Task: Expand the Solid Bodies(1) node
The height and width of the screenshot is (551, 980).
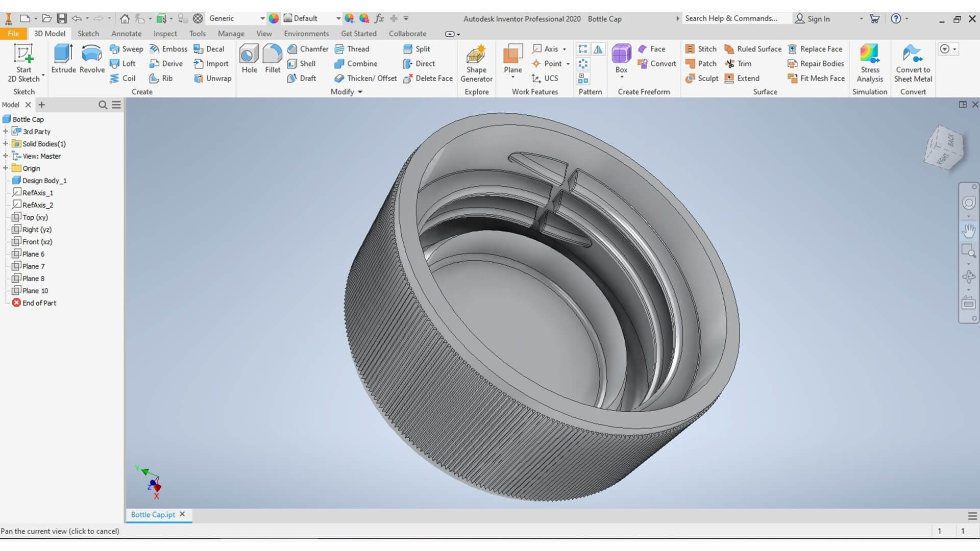Action: [6, 144]
